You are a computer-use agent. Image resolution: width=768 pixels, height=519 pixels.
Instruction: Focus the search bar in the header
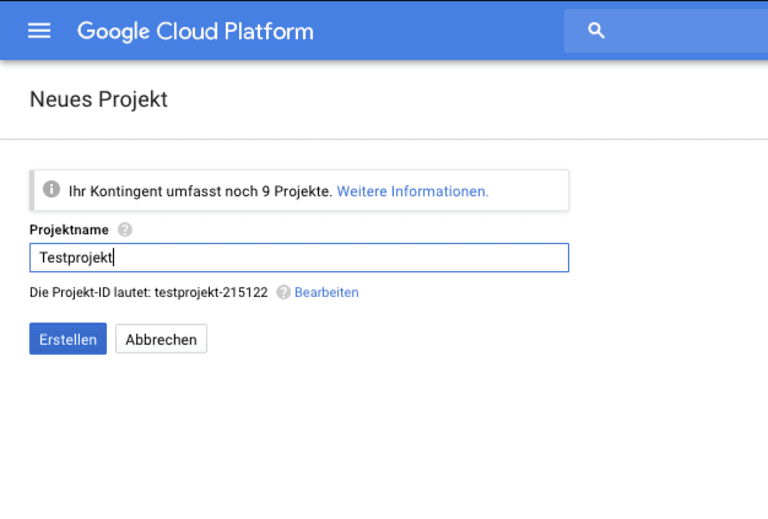666,30
